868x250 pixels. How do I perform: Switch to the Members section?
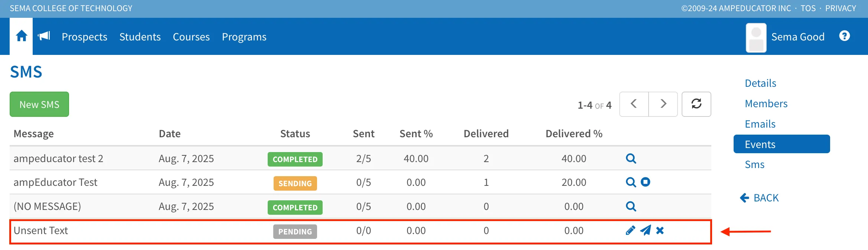point(766,103)
